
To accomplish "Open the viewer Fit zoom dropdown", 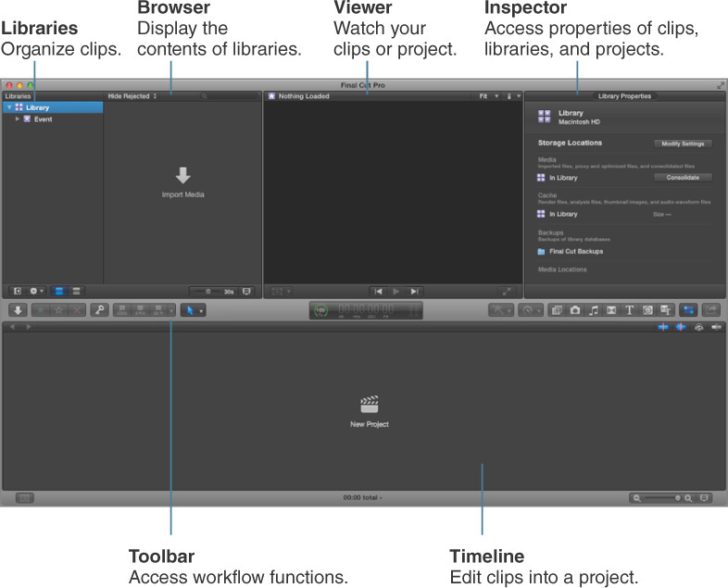I will point(488,96).
